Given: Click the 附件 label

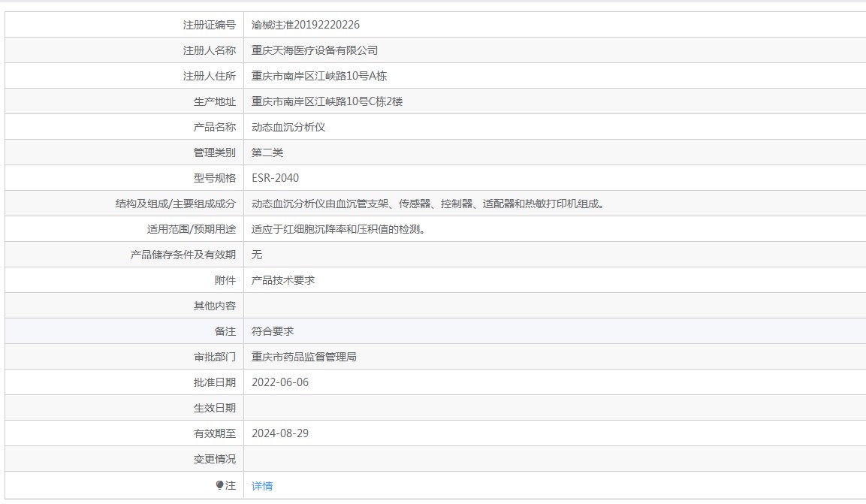Looking at the screenshot, I should tap(225, 280).
